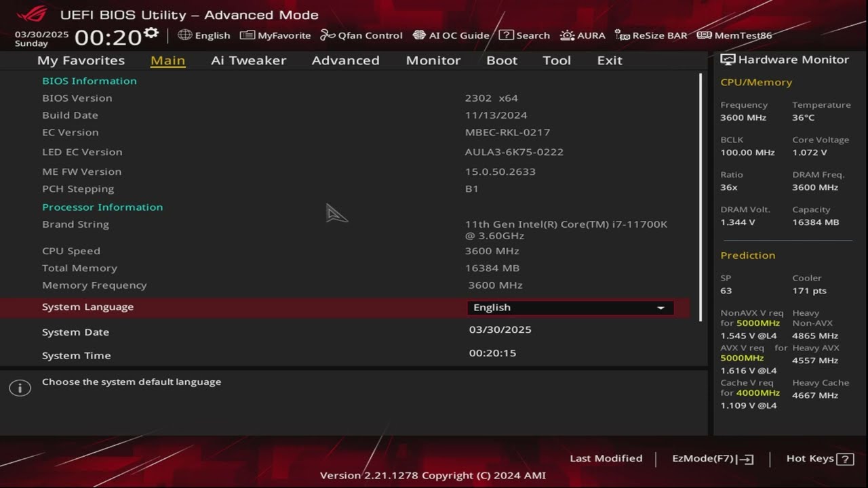Image resolution: width=868 pixels, height=488 pixels.
Task: Click the Brand String processor name
Action: 566,230
